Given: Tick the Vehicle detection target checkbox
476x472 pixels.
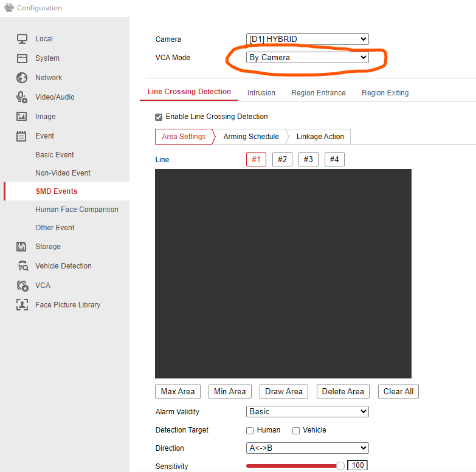Looking at the screenshot, I should (x=296, y=430).
